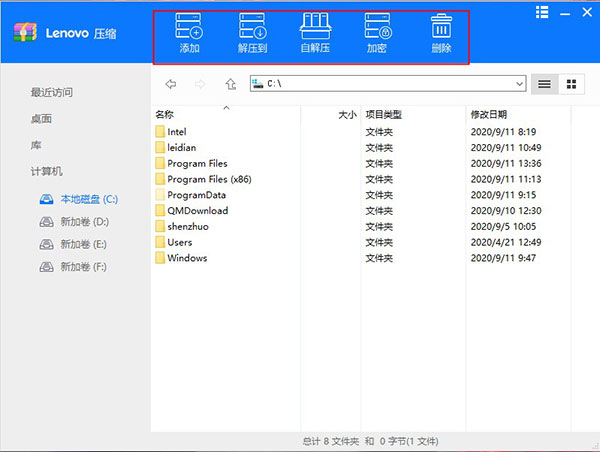Switch to list view mode
The width and height of the screenshot is (600, 452).
pos(545,84)
